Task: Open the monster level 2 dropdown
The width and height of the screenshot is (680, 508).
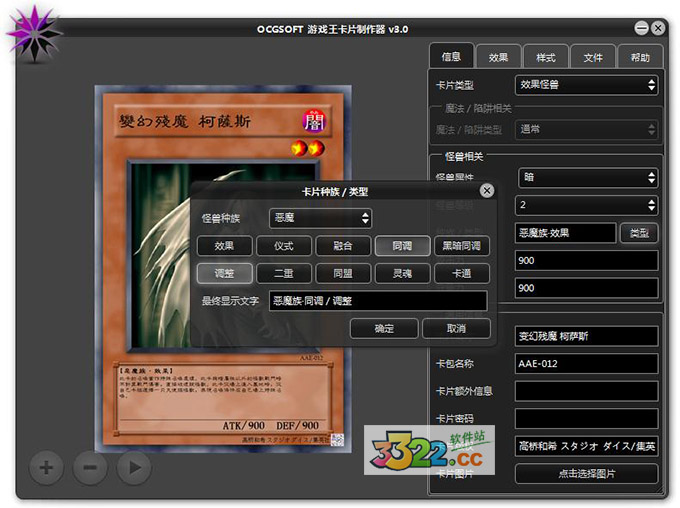Action: tap(586, 205)
